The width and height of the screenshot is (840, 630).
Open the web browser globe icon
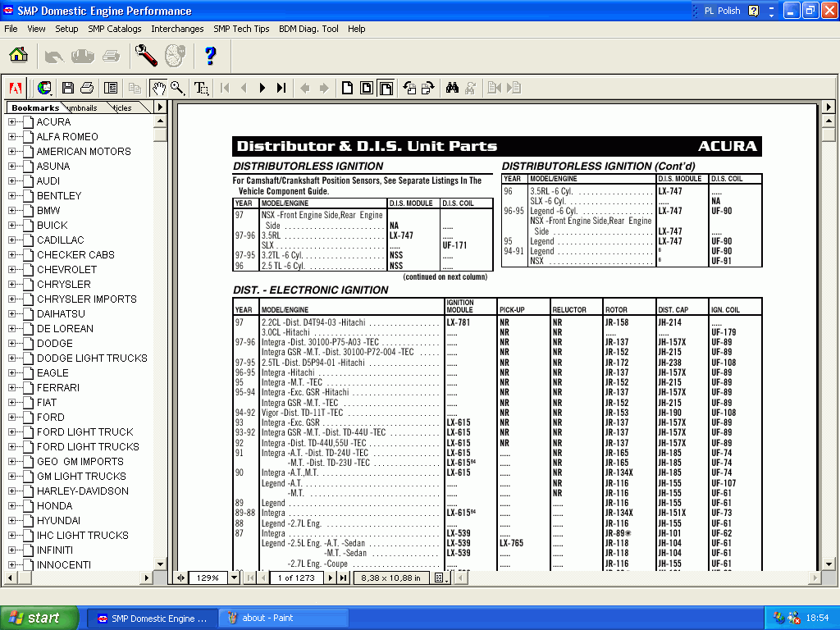click(44, 88)
